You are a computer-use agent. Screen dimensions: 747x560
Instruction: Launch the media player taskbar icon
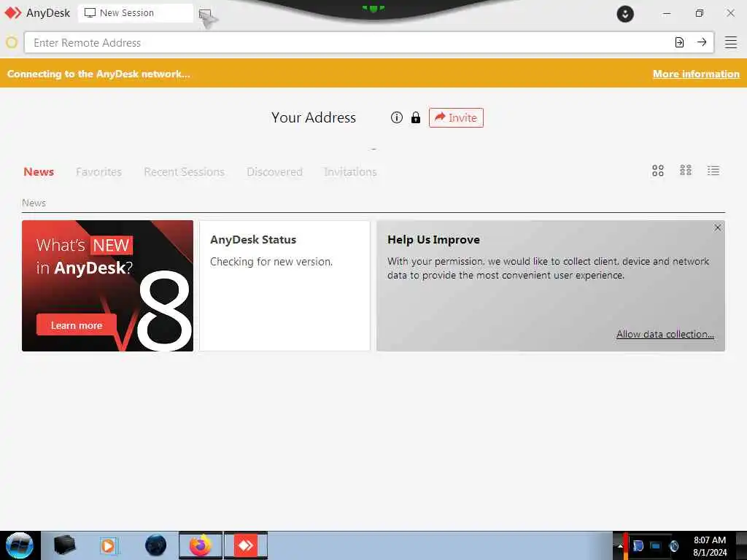pyautogui.click(x=109, y=545)
